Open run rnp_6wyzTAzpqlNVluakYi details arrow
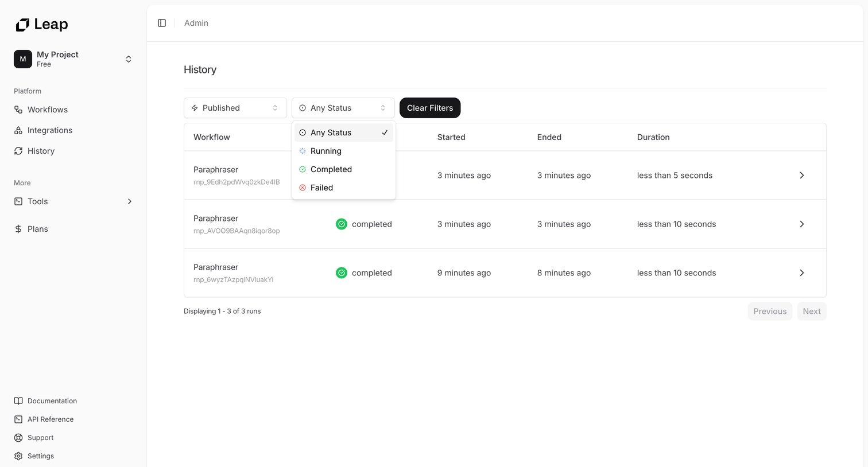This screenshot has height=467, width=868. pos(802,273)
